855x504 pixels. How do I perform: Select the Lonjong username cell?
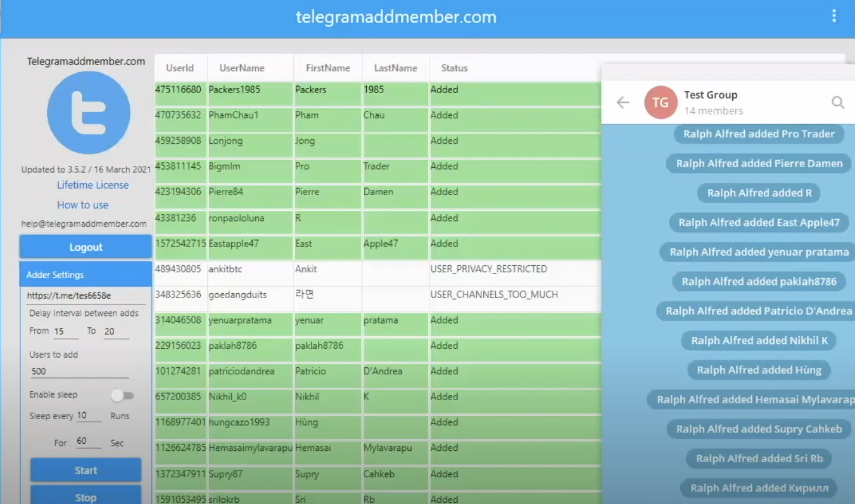(x=250, y=145)
